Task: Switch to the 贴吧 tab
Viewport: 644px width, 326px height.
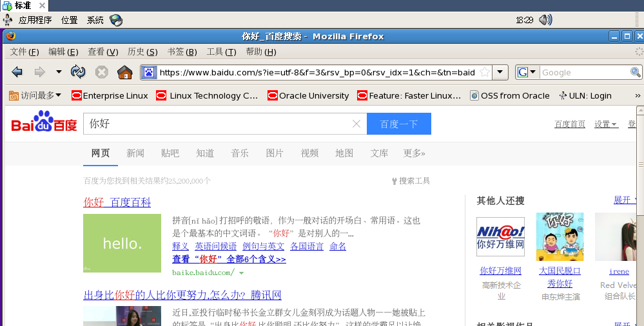Action: point(170,153)
